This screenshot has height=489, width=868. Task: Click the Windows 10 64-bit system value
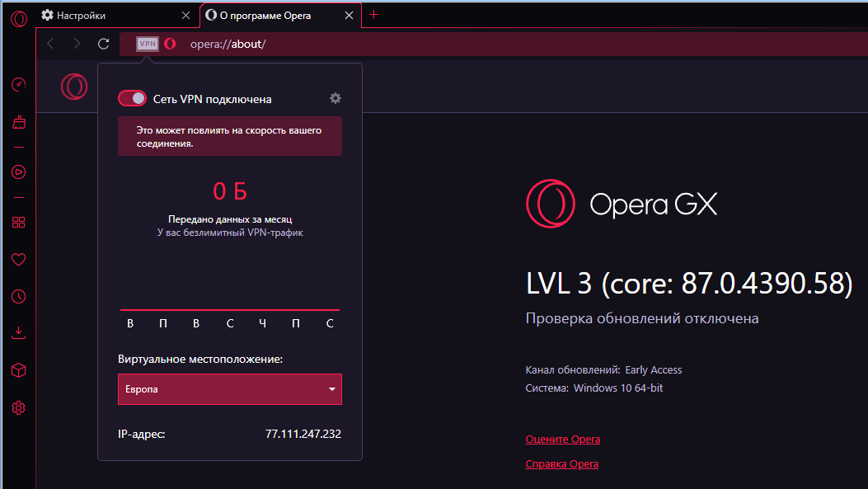(617, 388)
